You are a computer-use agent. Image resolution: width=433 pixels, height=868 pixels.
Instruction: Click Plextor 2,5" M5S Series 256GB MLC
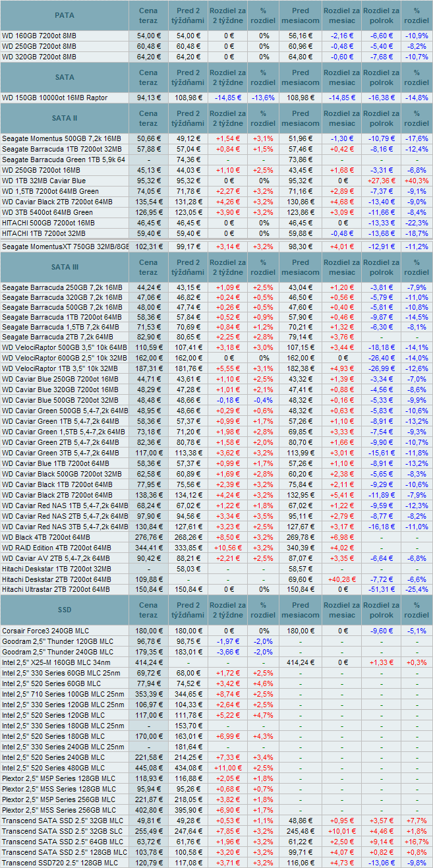coord(59,810)
